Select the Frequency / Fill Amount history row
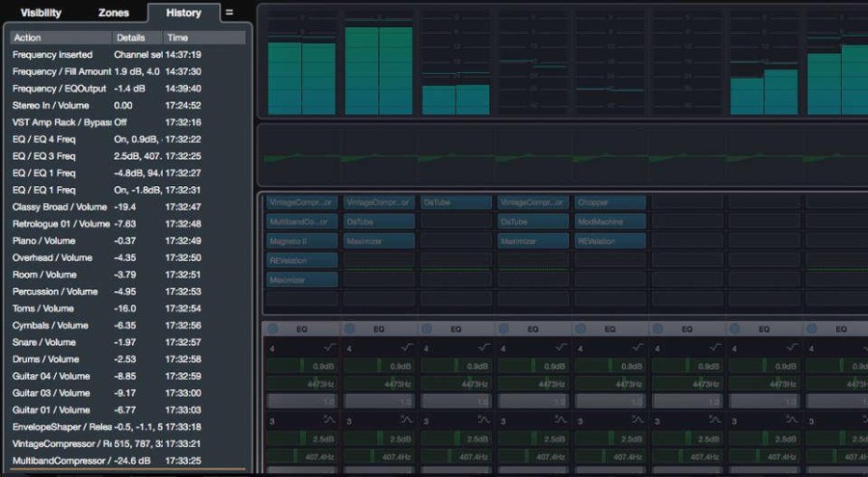Screen dimensions: 868x477 [128, 72]
